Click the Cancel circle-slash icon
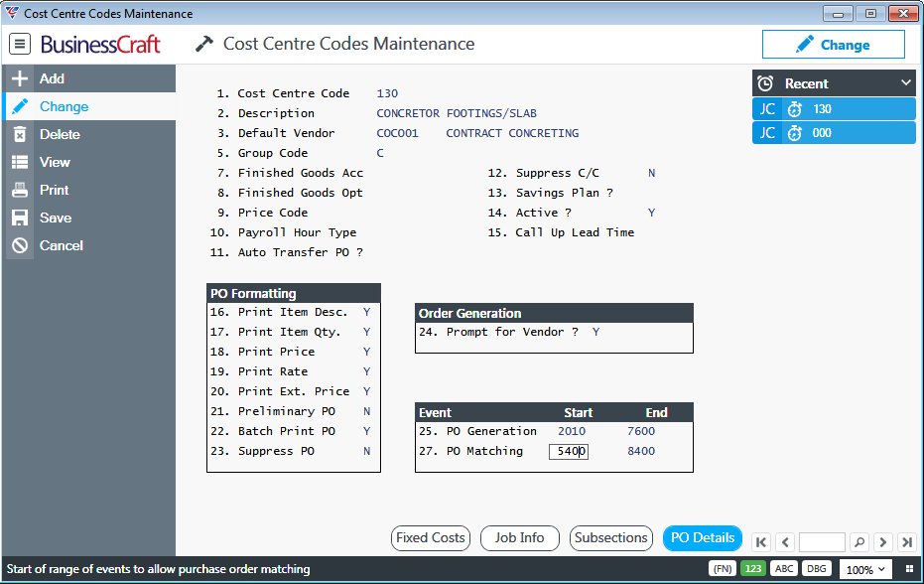The width and height of the screenshot is (924, 584). click(x=20, y=245)
